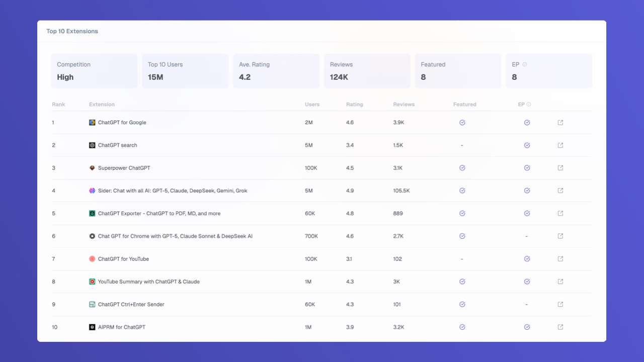Click Featured badge for Chat GPT for Chrome

pyautogui.click(x=462, y=236)
